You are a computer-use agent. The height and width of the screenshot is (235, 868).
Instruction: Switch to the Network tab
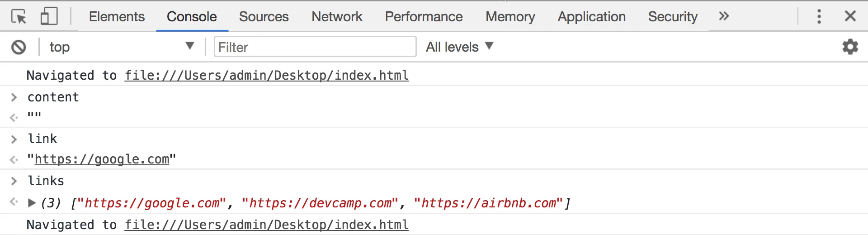click(x=337, y=17)
